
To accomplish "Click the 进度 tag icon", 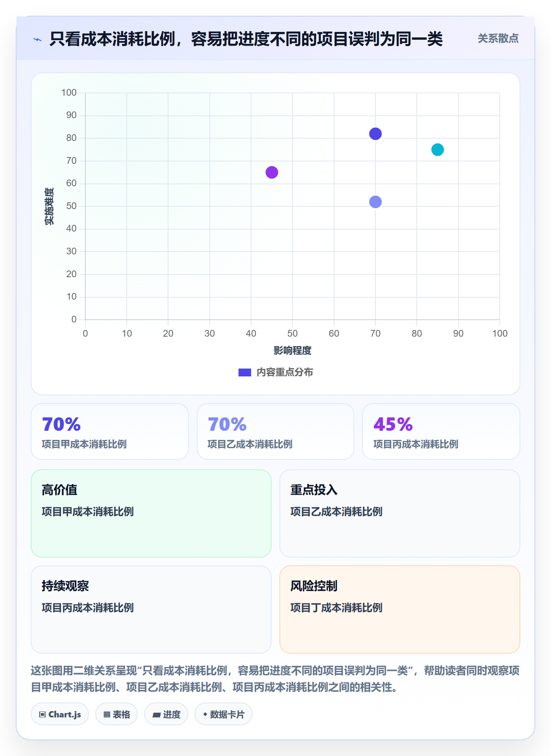I will click(x=156, y=715).
